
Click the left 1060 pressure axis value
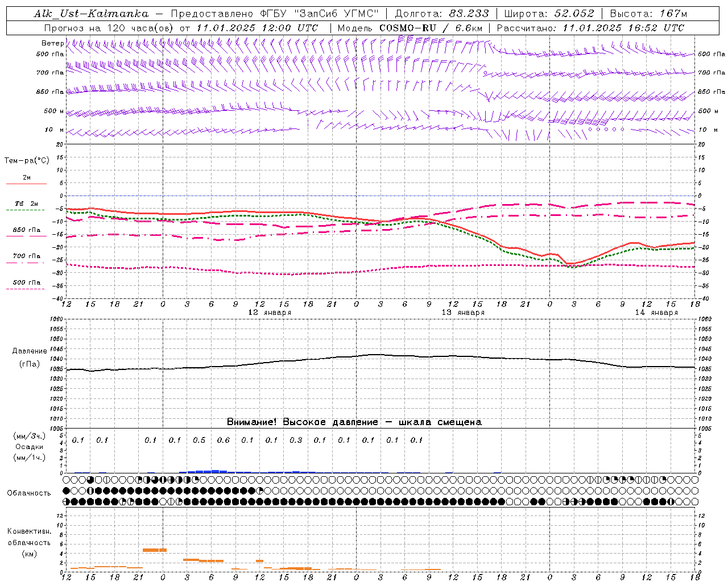pos(57,319)
